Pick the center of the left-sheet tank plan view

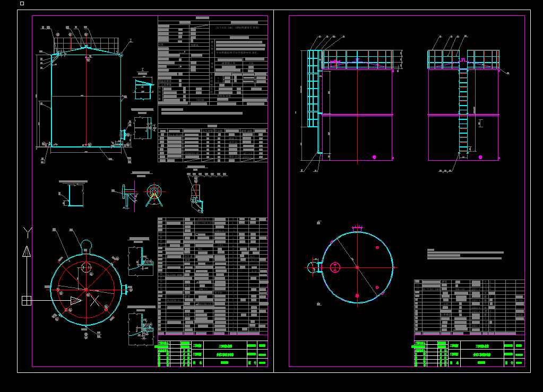[86, 289]
